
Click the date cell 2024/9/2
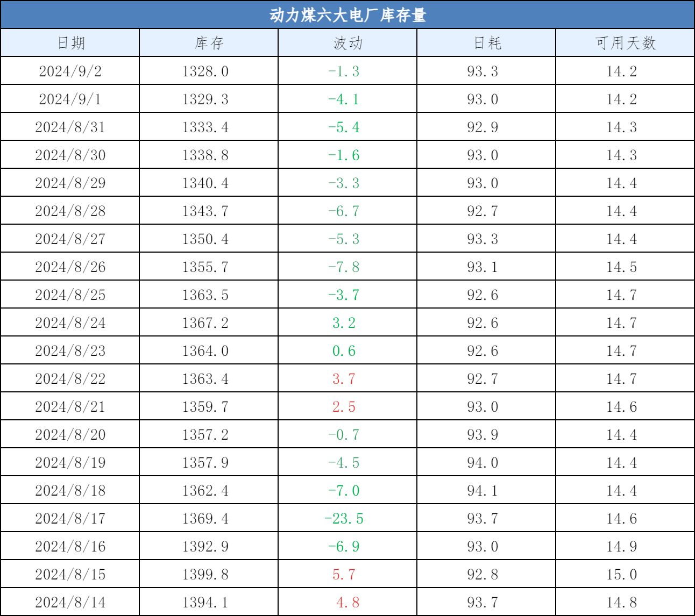(x=70, y=70)
